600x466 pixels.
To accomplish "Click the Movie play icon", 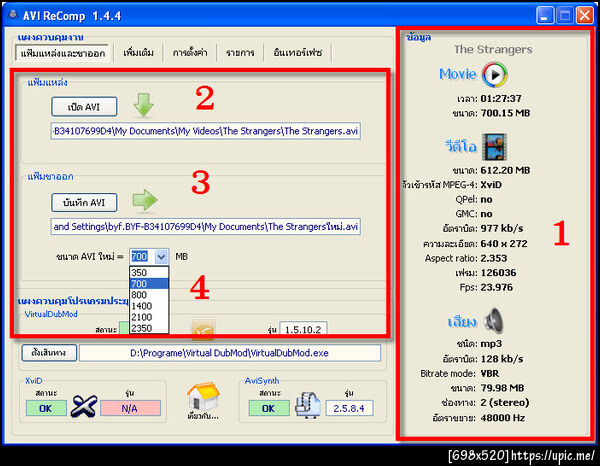I will (x=494, y=74).
